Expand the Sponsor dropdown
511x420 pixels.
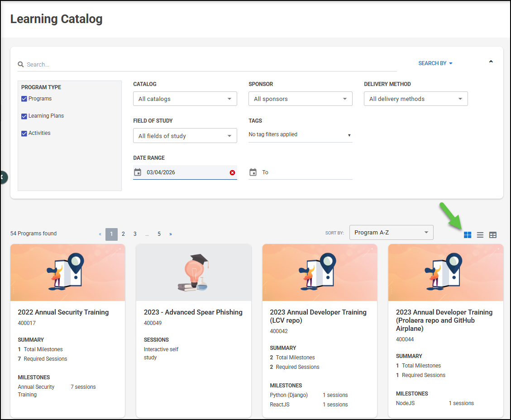(300, 99)
